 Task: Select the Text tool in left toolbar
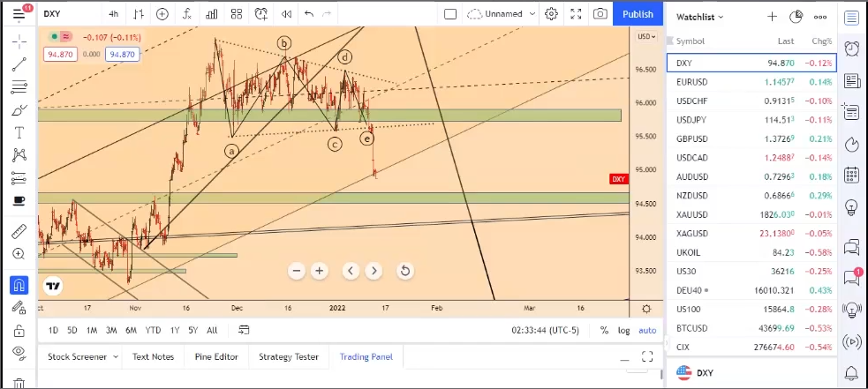[19, 132]
